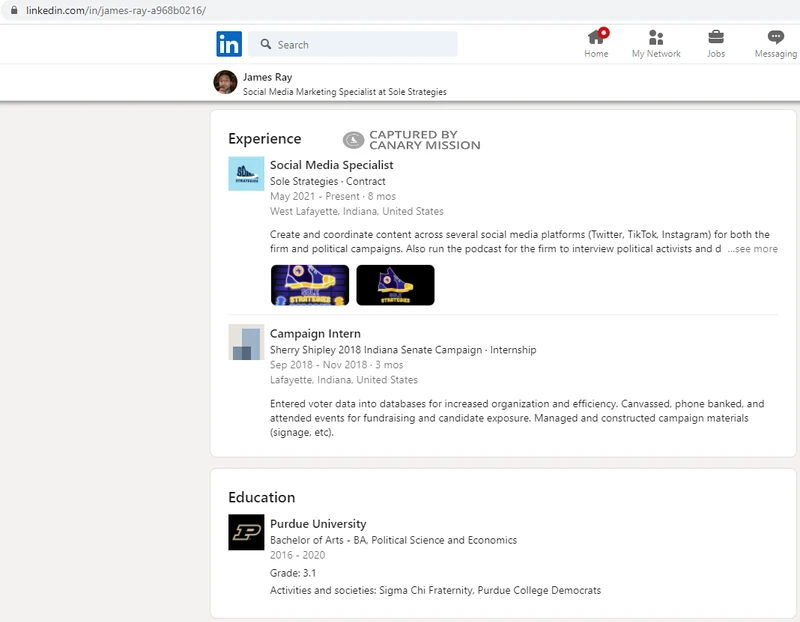800x622 pixels.
Task: Click the search magnifier icon
Action: (266, 44)
